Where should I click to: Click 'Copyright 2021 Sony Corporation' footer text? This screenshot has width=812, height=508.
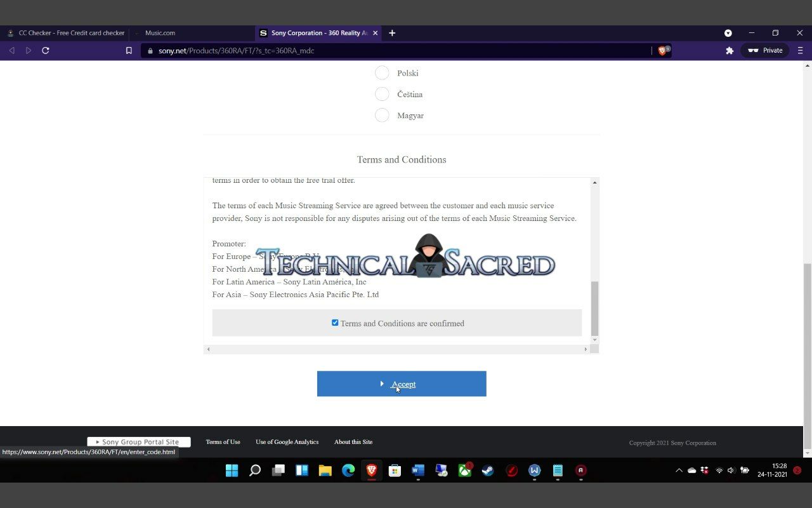click(672, 443)
